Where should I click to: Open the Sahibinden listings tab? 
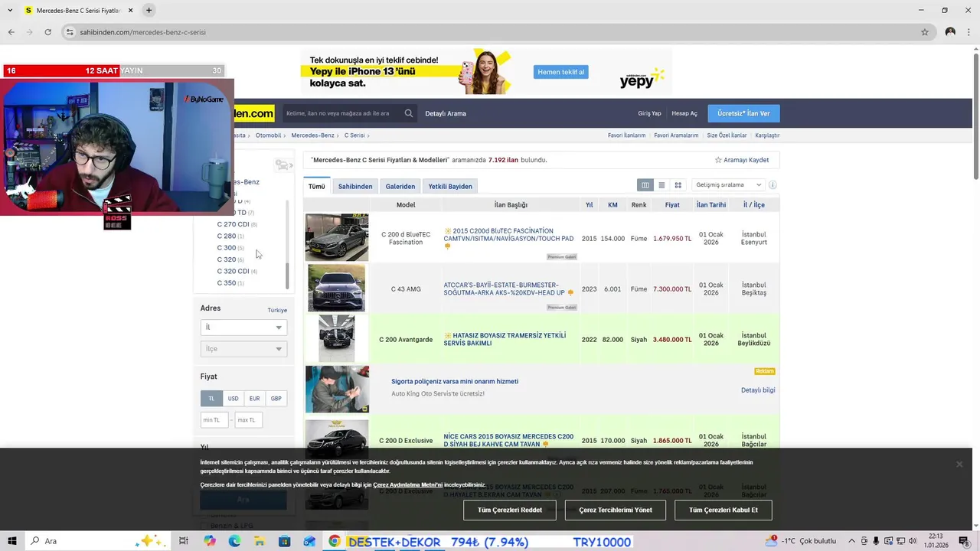tap(355, 187)
